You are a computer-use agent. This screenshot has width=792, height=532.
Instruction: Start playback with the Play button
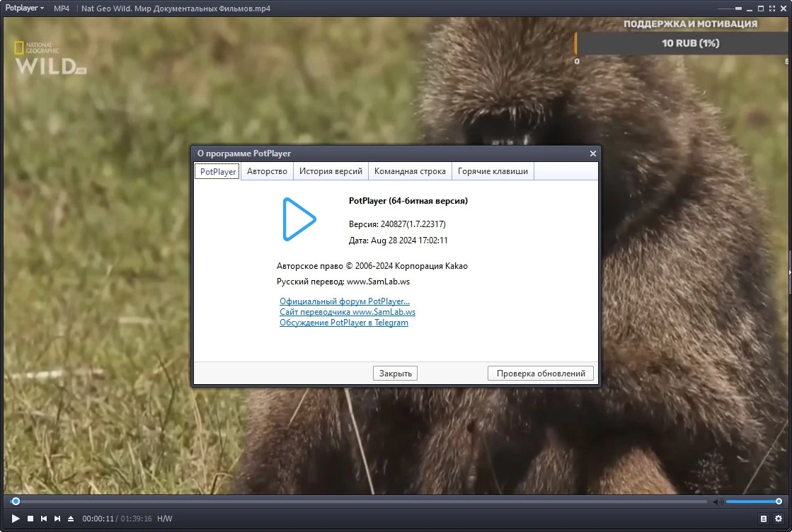click(x=15, y=519)
